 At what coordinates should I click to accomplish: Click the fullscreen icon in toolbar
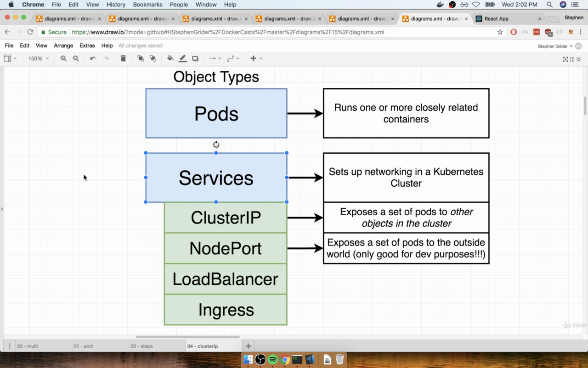(565, 59)
